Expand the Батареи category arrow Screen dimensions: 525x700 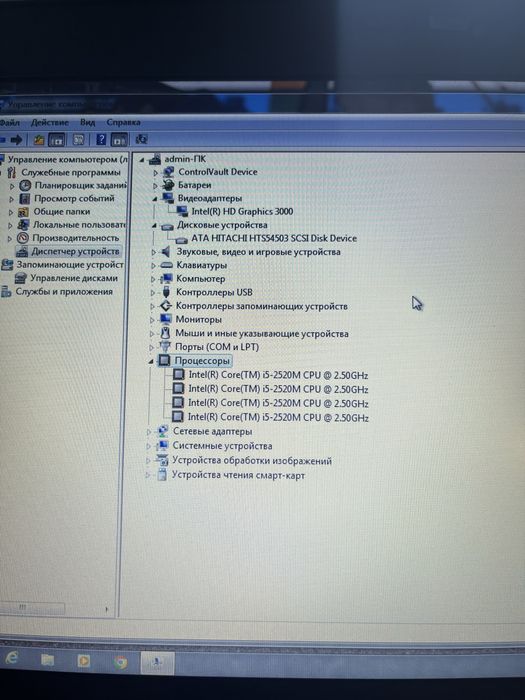click(x=156, y=185)
